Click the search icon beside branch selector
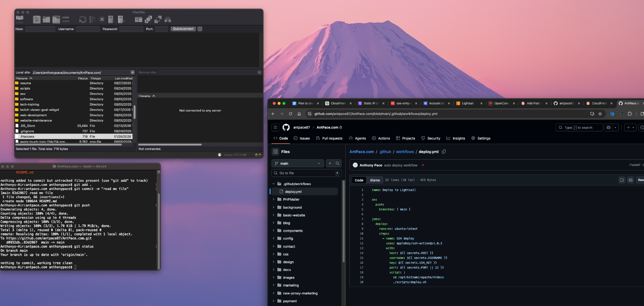644x306 pixels. pyautogui.click(x=337, y=163)
